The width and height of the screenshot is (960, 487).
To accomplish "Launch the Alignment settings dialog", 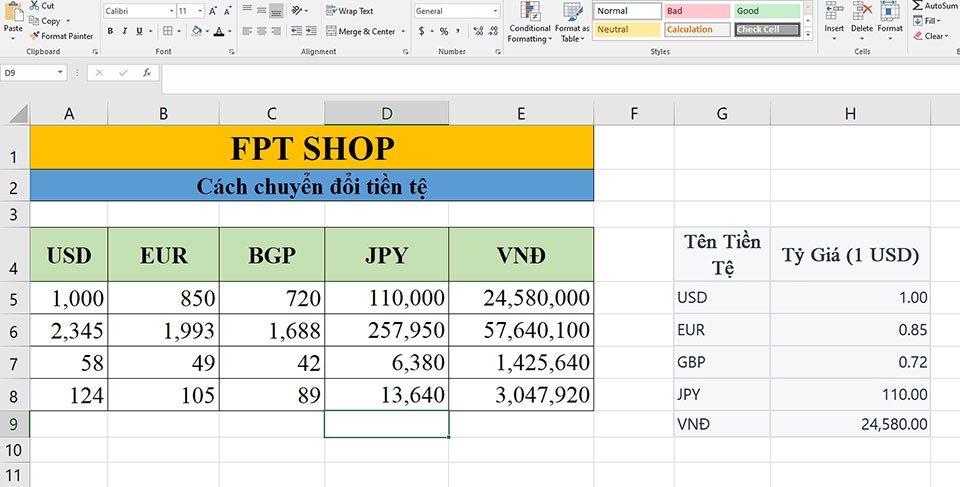I will click(406, 52).
